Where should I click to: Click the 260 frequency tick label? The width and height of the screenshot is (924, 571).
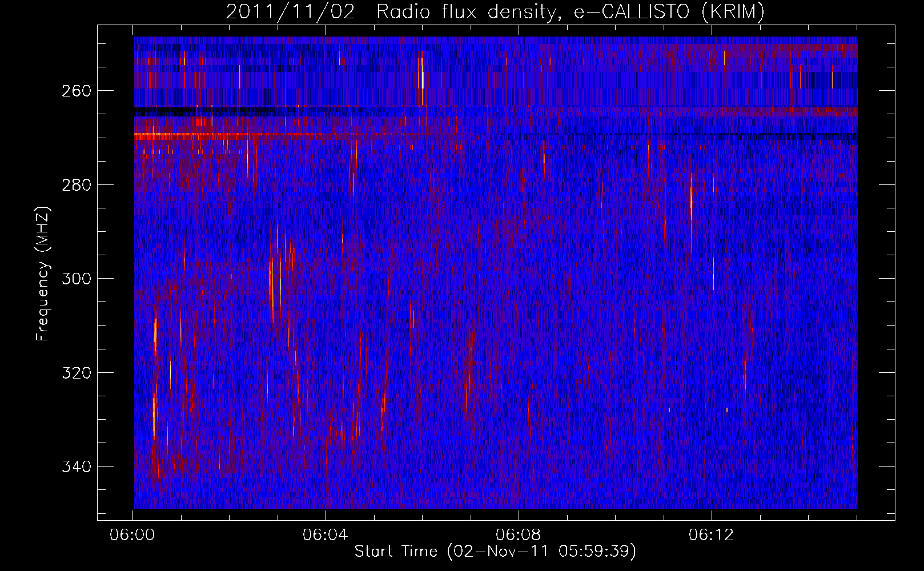click(x=76, y=91)
